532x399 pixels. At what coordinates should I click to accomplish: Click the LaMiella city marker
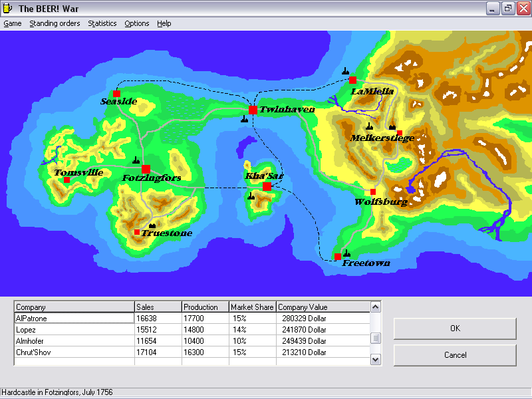[x=352, y=80]
